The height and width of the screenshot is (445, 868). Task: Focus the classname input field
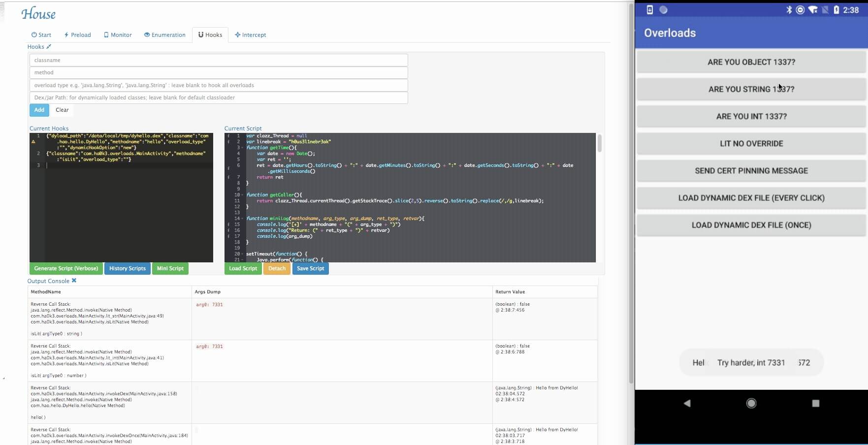pos(219,60)
